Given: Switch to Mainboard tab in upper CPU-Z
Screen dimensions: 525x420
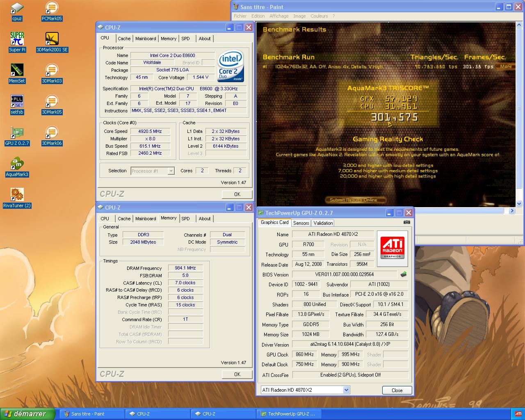Looking at the screenshot, I should point(146,39).
